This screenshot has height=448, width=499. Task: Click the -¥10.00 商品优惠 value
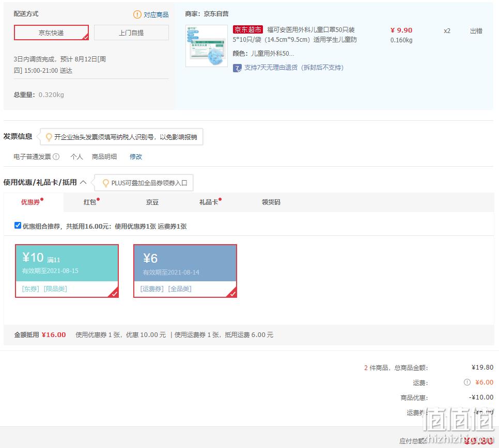coord(481,397)
